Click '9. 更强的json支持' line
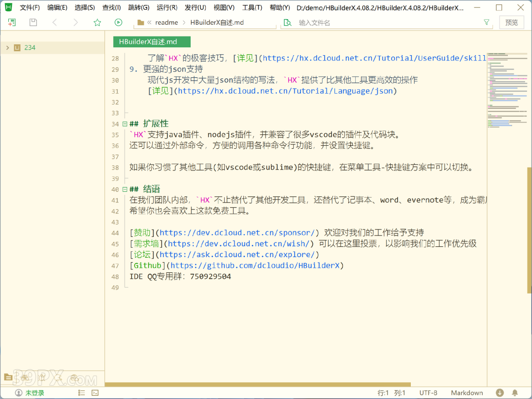The width and height of the screenshot is (532, 399). click(x=166, y=69)
